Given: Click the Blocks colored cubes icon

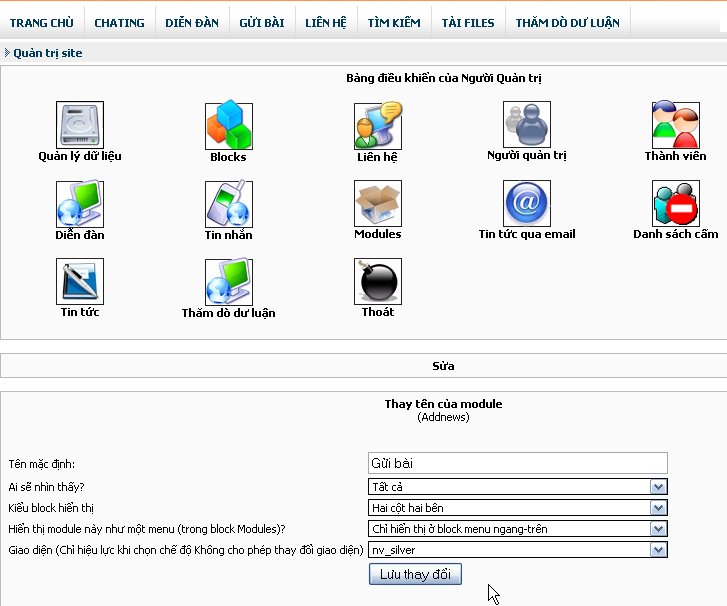Looking at the screenshot, I should pyautogui.click(x=229, y=125).
